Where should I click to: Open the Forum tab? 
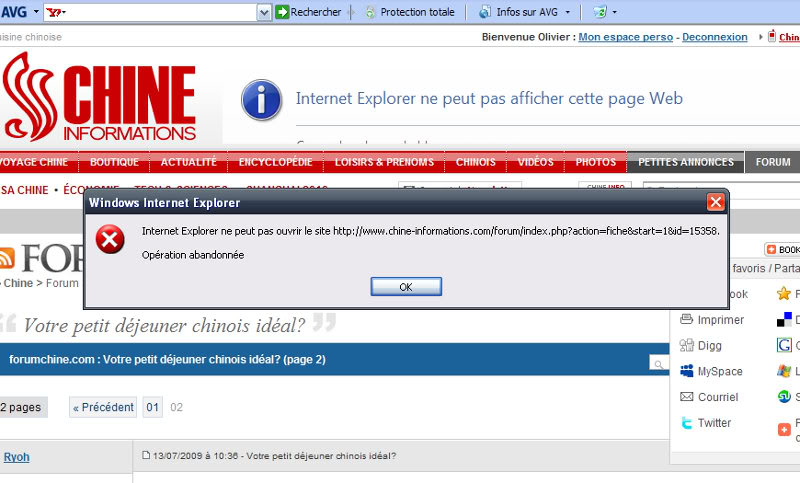pos(773,162)
